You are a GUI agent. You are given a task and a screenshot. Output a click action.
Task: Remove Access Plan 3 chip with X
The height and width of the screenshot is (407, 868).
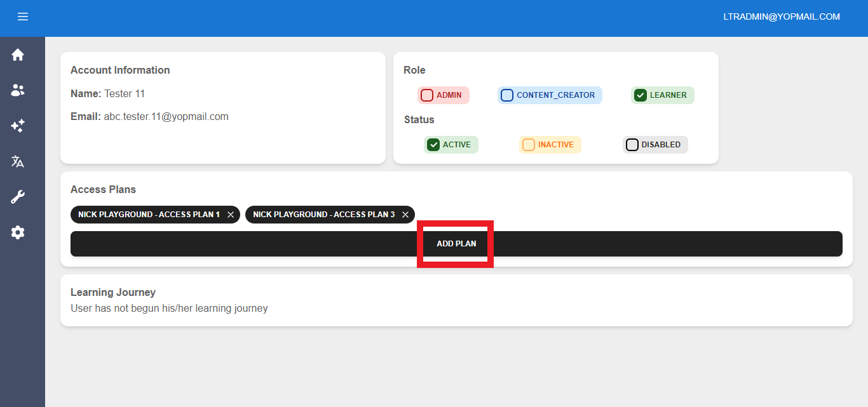coord(405,215)
